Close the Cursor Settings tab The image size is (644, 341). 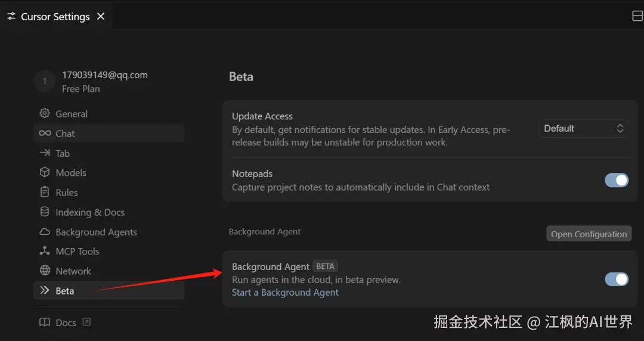pyautogui.click(x=101, y=17)
